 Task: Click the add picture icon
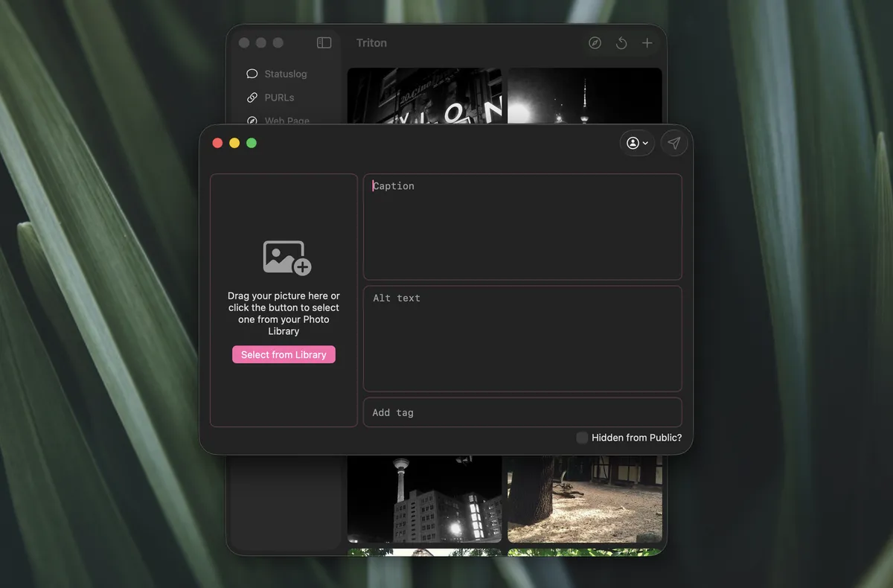coord(287,258)
